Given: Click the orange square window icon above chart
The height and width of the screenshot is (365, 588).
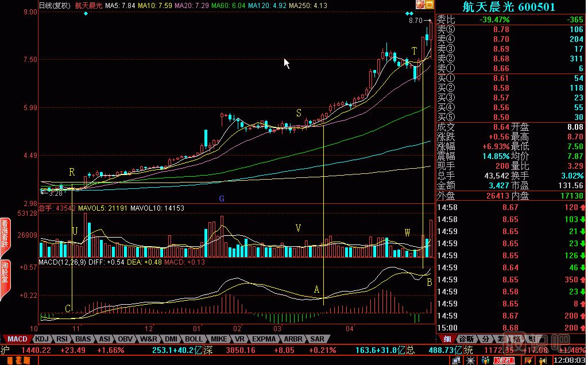Looking at the screenshot, I should point(428,5).
